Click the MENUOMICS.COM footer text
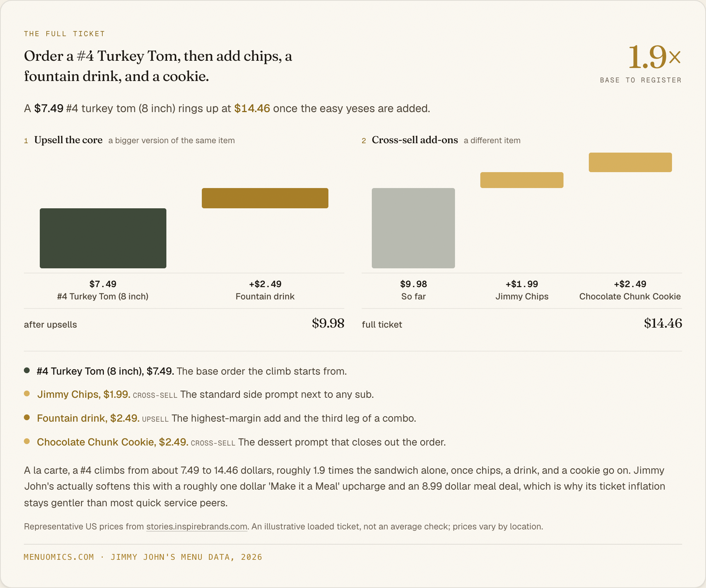Screen dimensions: 706x588 [x=59, y=557]
